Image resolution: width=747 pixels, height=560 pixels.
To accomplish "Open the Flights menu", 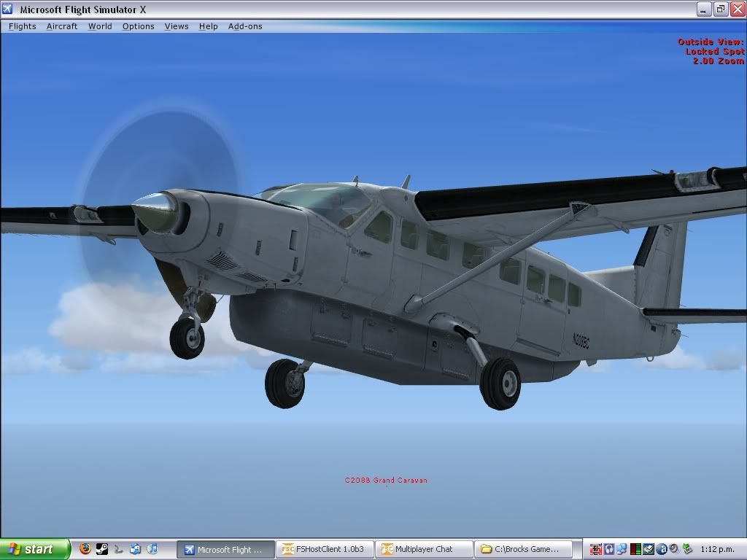I will 22,26.
